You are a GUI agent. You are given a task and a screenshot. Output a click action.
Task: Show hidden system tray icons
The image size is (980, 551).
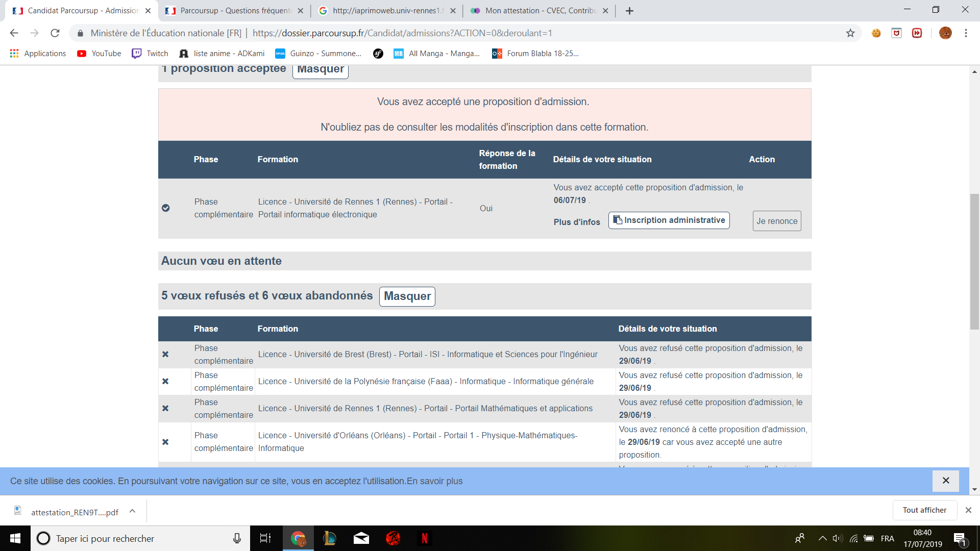coord(822,538)
